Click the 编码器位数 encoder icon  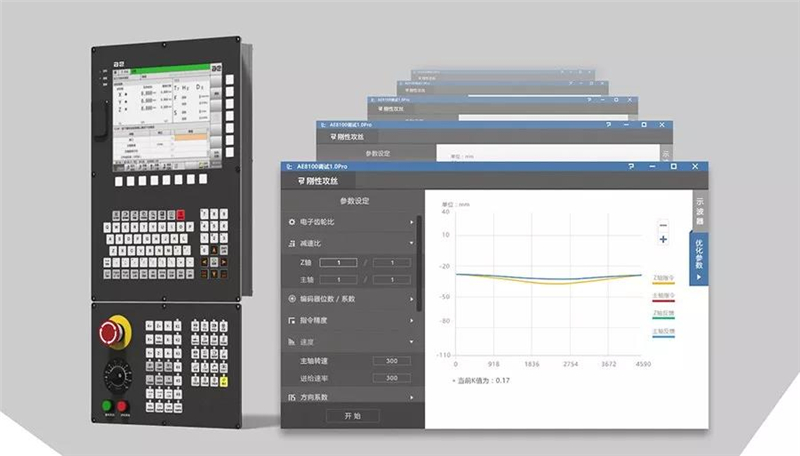click(x=291, y=299)
